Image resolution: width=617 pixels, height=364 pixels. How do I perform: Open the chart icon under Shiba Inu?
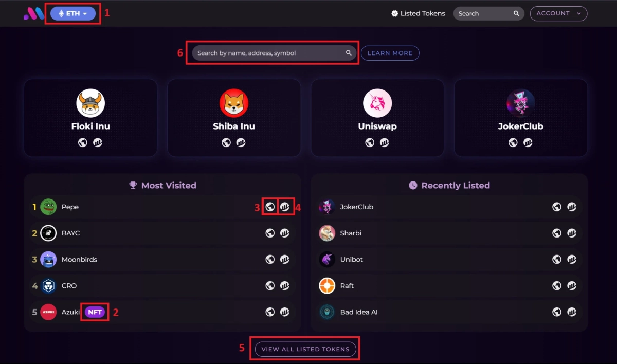click(241, 142)
